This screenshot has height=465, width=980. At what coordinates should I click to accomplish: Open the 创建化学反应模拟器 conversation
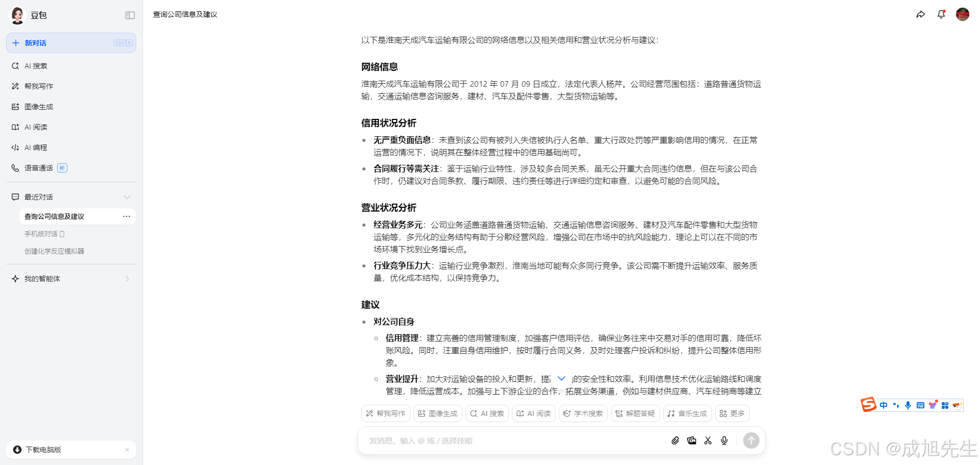point(78,251)
